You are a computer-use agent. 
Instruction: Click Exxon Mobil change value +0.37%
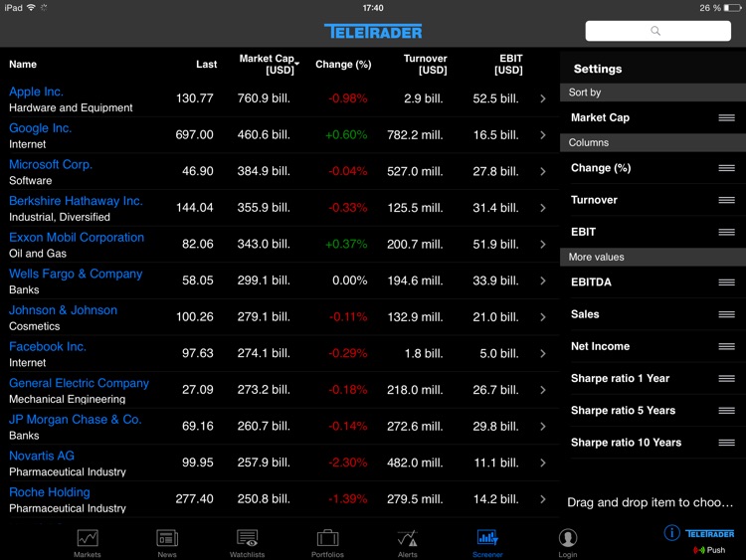pos(346,244)
